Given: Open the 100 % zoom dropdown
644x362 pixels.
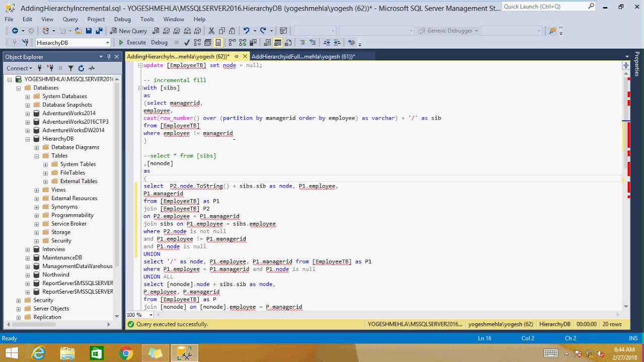Looking at the screenshot, I should pos(151,315).
